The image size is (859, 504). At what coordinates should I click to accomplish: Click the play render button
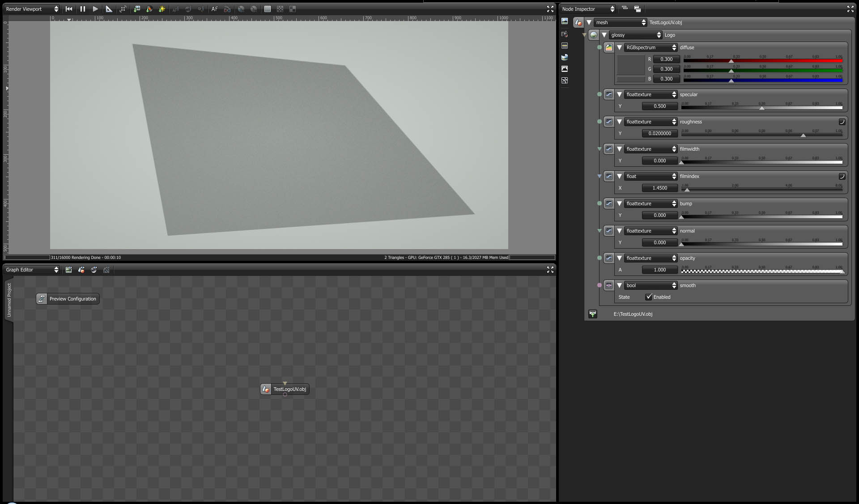95,9
